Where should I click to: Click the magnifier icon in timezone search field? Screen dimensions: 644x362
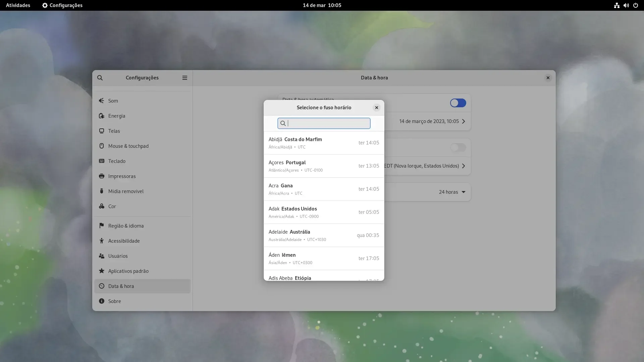point(283,123)
